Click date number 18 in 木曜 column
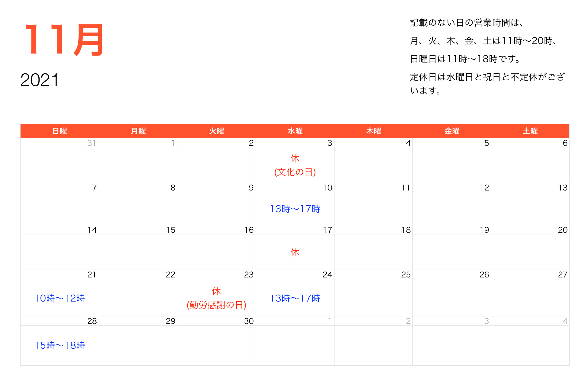 (x=406, y=230)
